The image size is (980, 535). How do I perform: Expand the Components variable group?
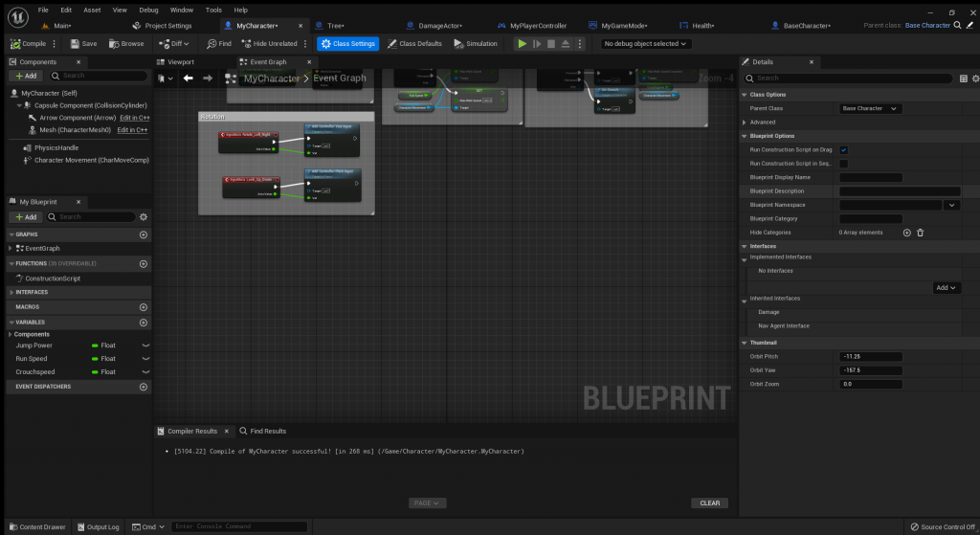10,334
